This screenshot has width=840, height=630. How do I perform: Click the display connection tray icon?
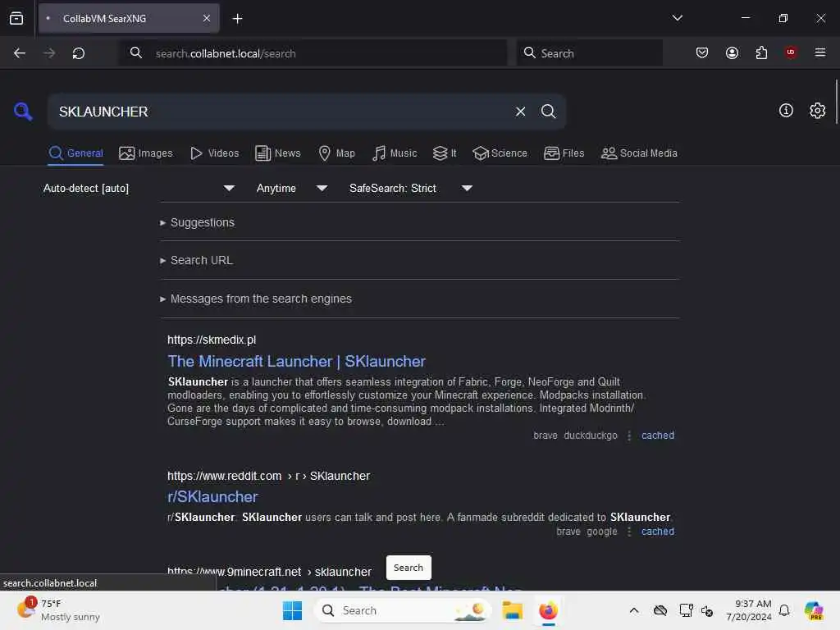(x=685, y=610)
